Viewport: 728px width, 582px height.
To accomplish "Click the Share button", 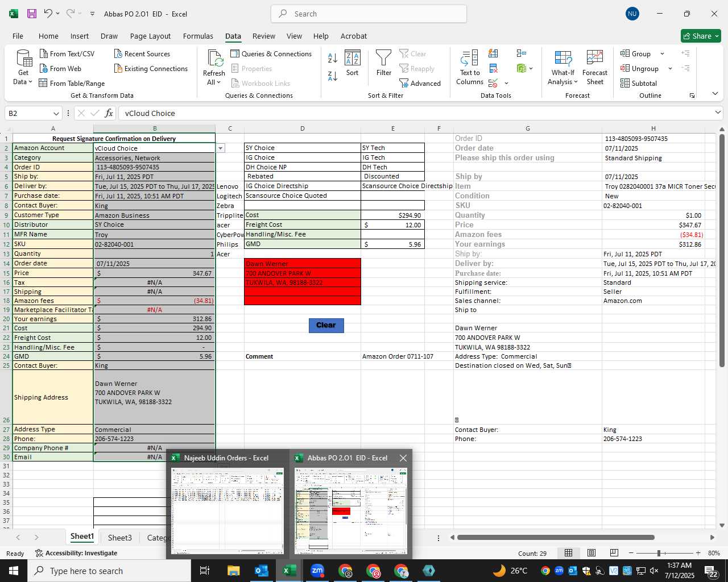I will [701, 36].
